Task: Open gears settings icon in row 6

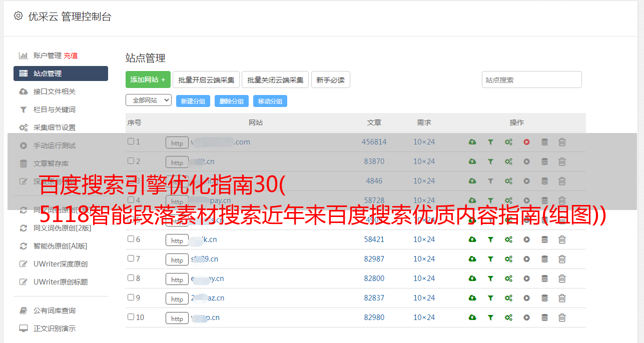Action: pos(508,239)
